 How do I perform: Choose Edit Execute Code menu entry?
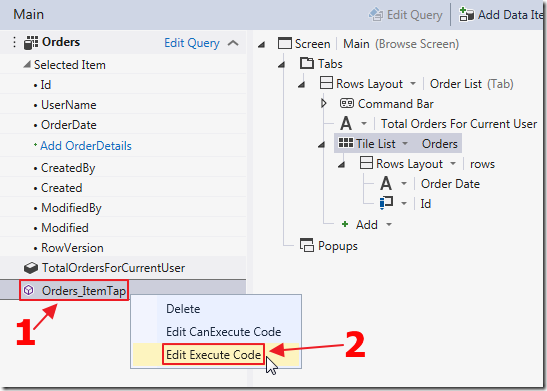(x=216, y=354)
